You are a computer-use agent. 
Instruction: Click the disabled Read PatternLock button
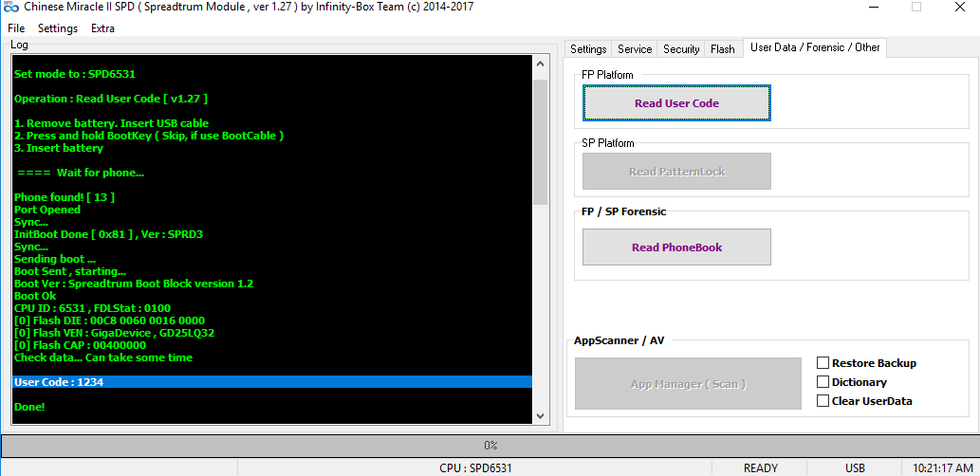(676, 172)
